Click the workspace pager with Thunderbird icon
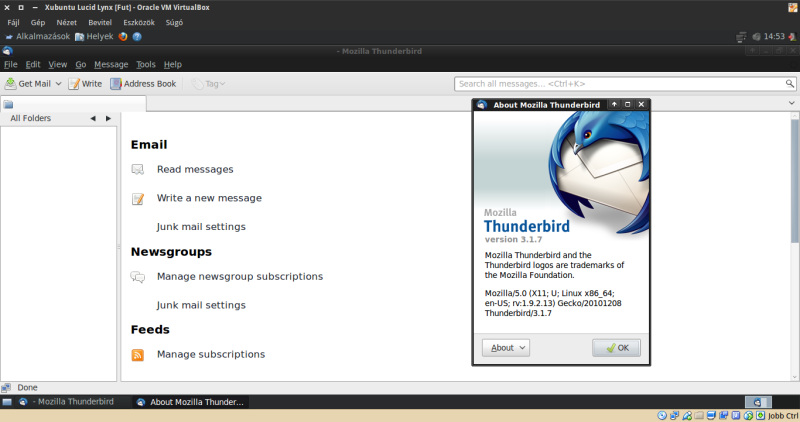Image resolution: width=800 pixels, height=422 pixels. pos(758,402)
